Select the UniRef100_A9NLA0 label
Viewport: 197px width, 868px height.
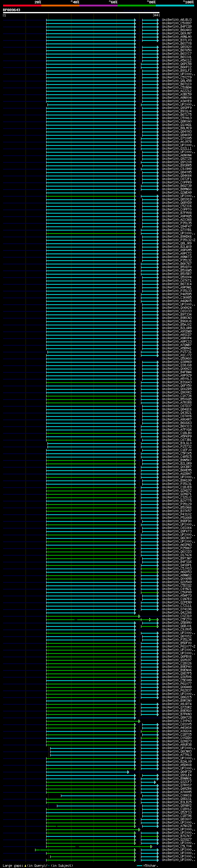pyautogui.click(x=177, y=37)
